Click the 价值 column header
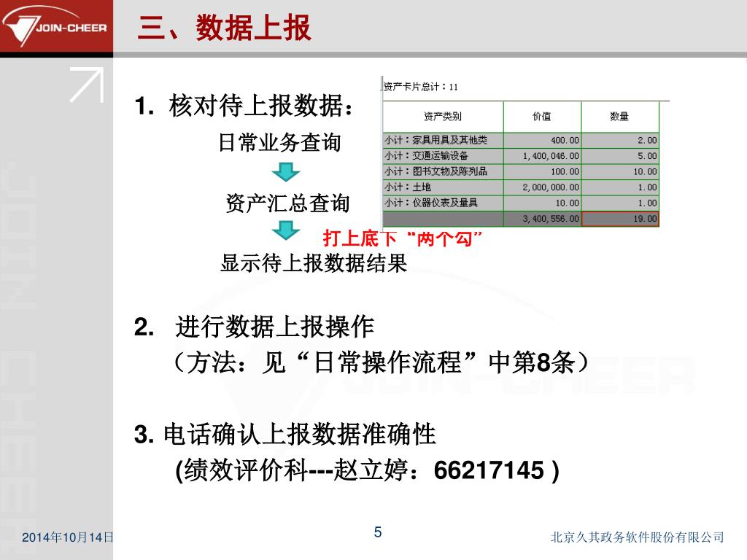 click(x=542, y=116)
